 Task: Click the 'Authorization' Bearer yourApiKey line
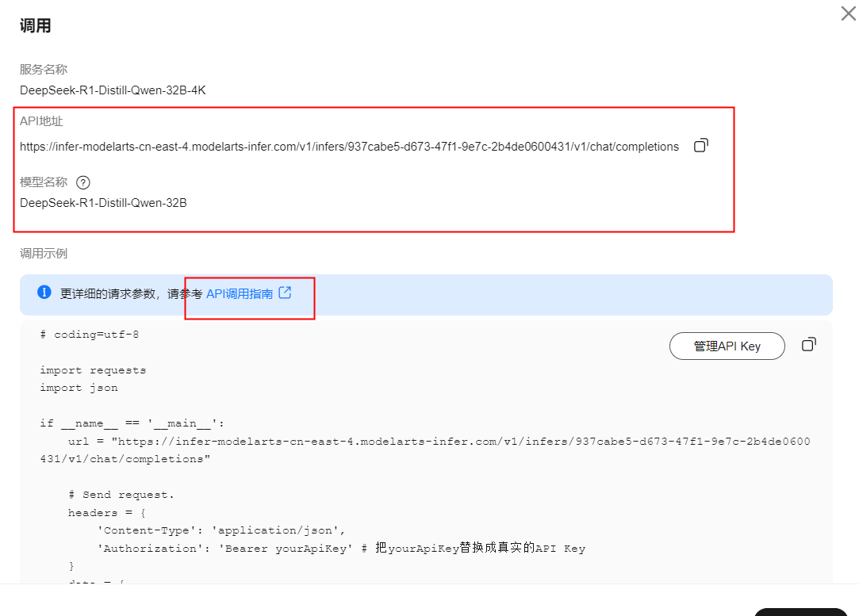coord(341,549)
